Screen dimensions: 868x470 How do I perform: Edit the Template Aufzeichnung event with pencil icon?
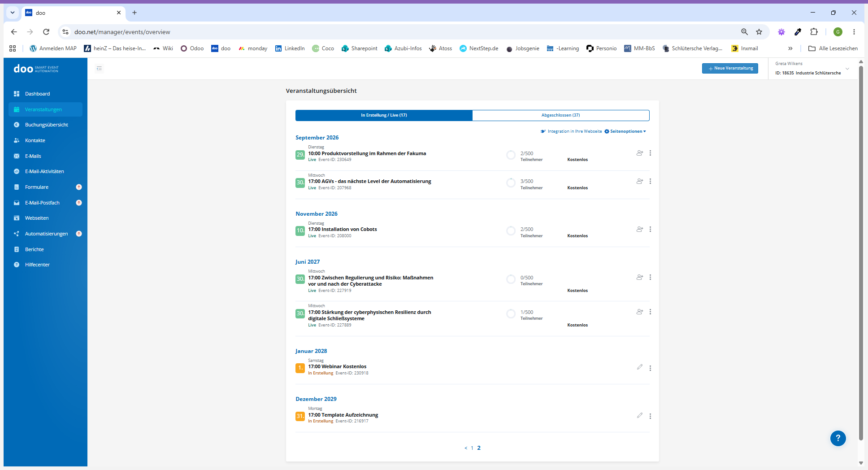click(640, 415)
